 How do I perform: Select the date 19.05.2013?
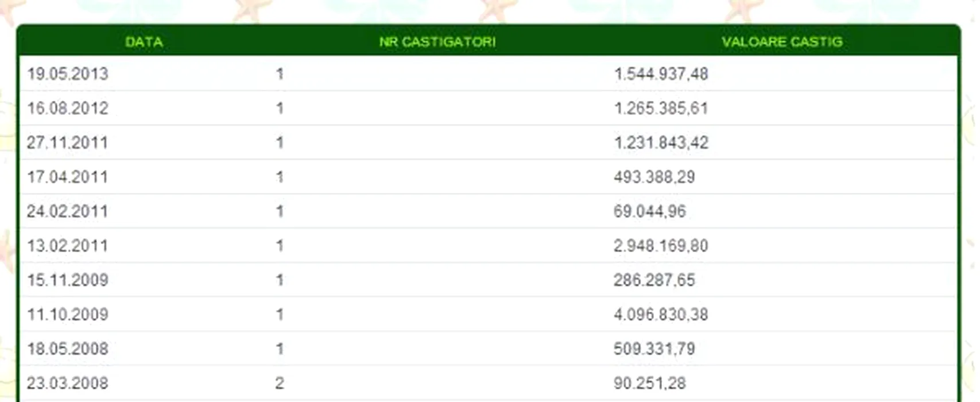(x=68, y=74)
